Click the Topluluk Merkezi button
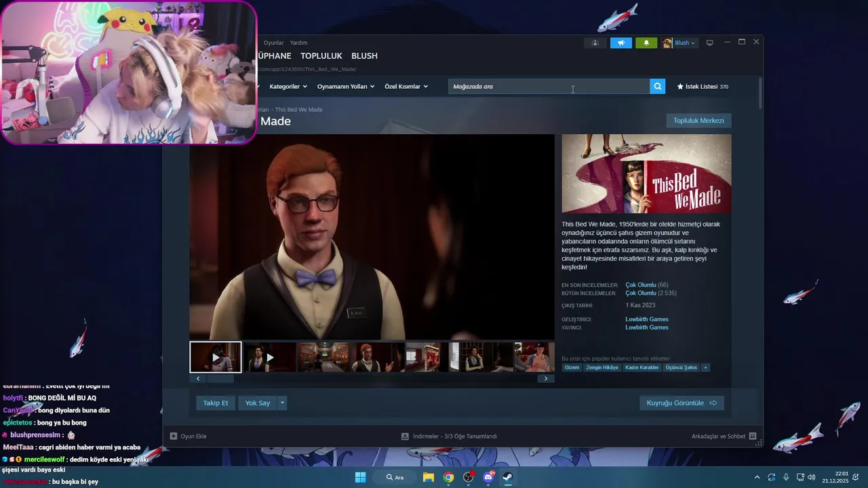The image size is (868, 488). coord(698,121)
